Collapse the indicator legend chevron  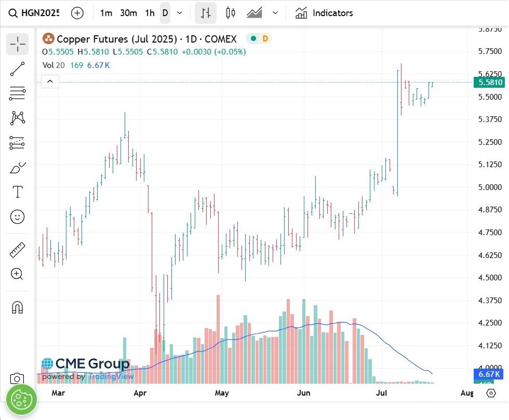(x=50, y=82)
